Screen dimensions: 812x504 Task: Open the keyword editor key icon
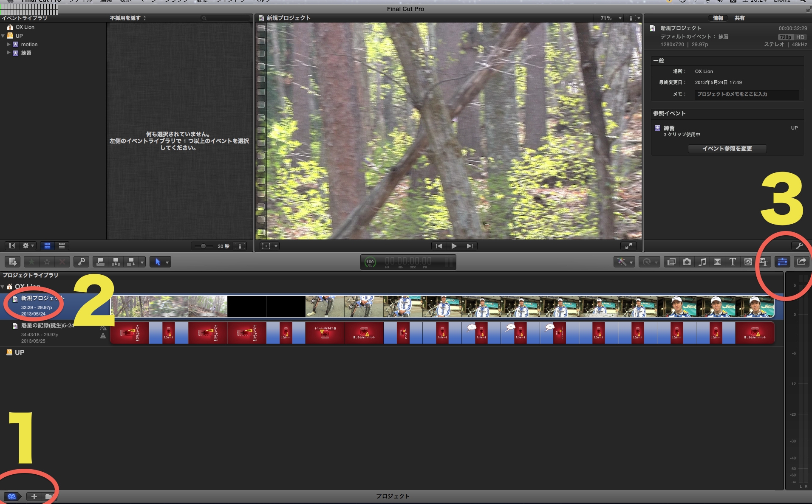click(81, 262)
